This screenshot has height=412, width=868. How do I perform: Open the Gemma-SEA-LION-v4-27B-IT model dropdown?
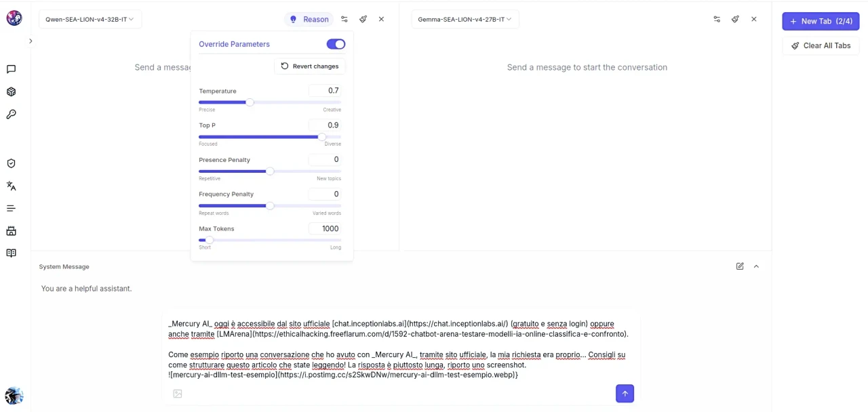465,20
